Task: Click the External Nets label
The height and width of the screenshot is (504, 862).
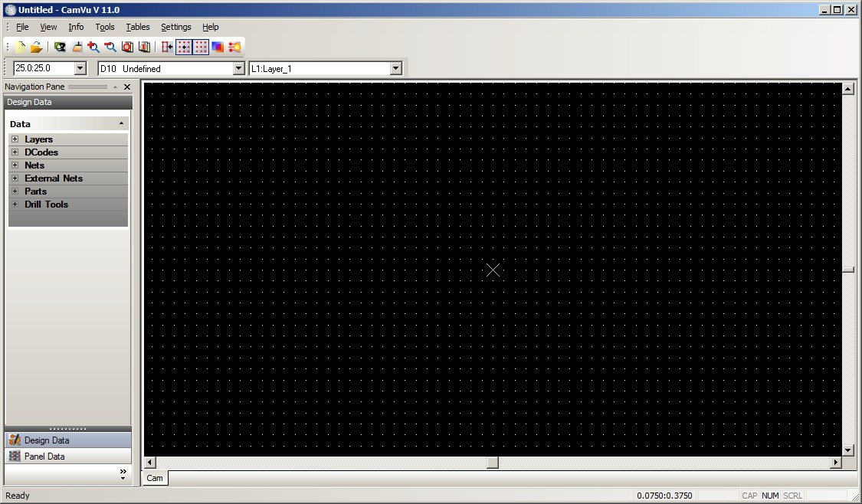Action: point(54,178)
